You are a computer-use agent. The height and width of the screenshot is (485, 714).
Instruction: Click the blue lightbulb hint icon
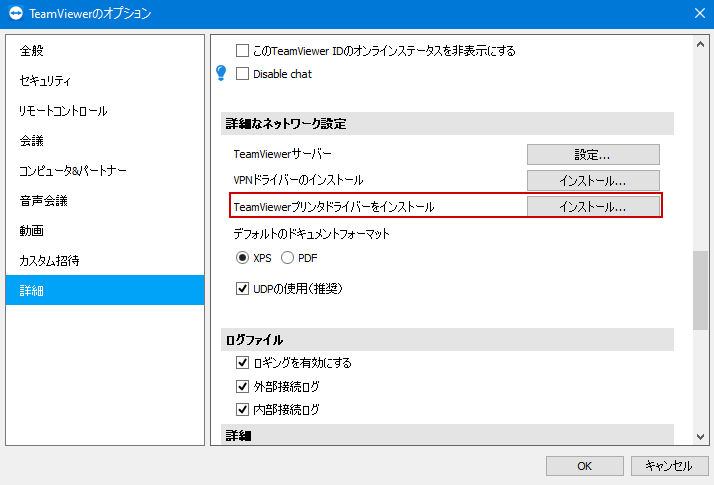click(x=221, y=73)
